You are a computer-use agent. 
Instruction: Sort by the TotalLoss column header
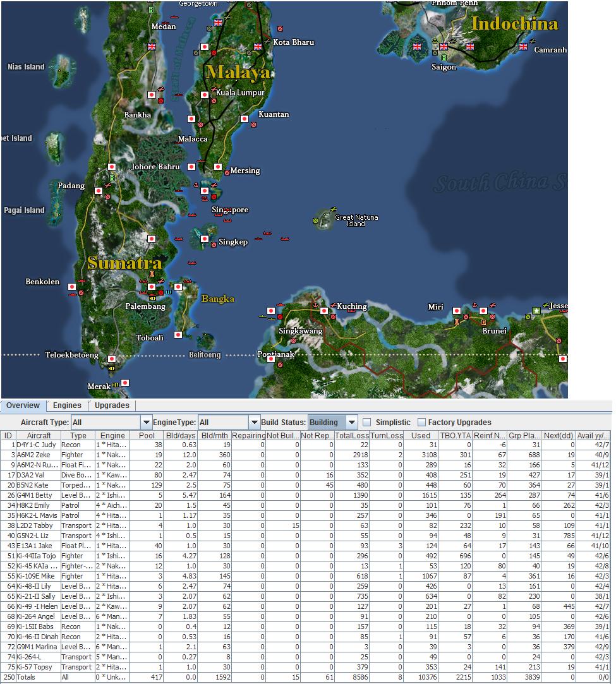coord(352,435)
